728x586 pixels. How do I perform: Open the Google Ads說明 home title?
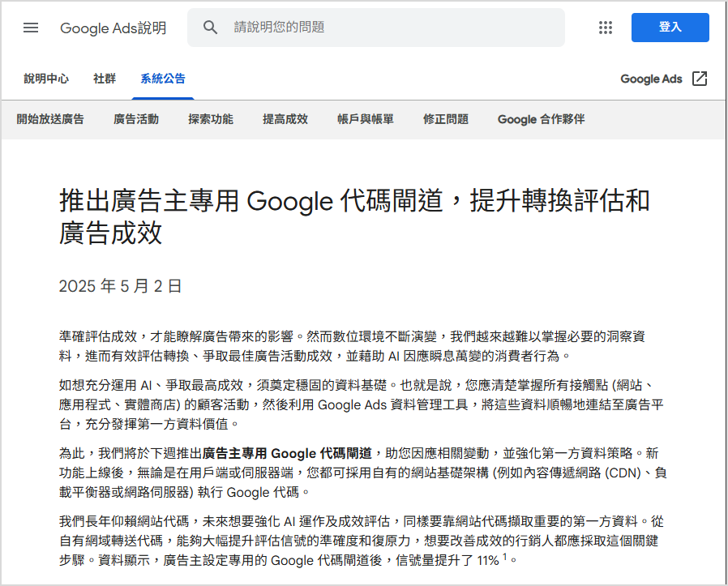tap(113, 28)
